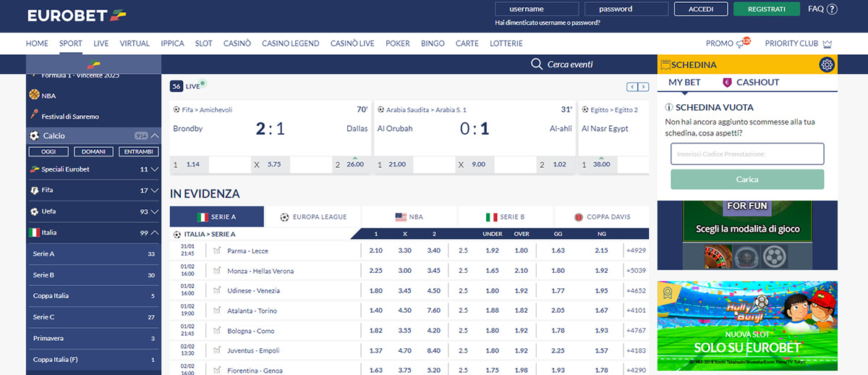Filter Calcio events by DOMANI
This screenshot has width=868, height=375.
tap(93, 152)
